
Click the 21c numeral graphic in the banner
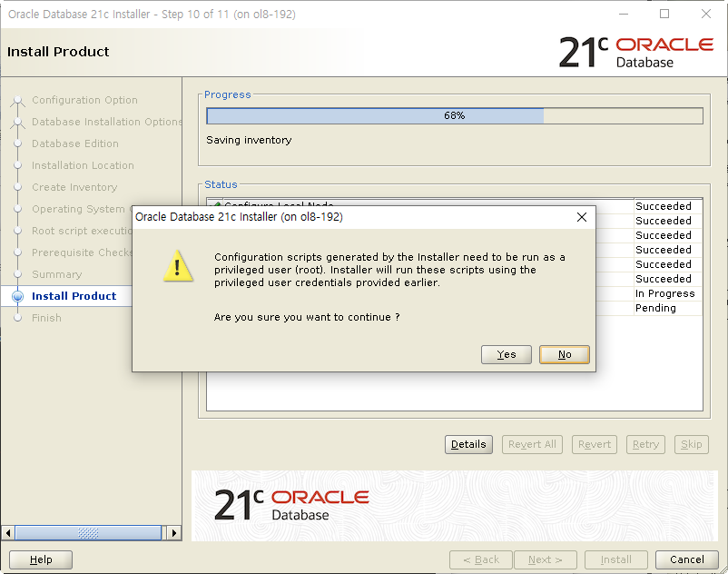(236, 501)
